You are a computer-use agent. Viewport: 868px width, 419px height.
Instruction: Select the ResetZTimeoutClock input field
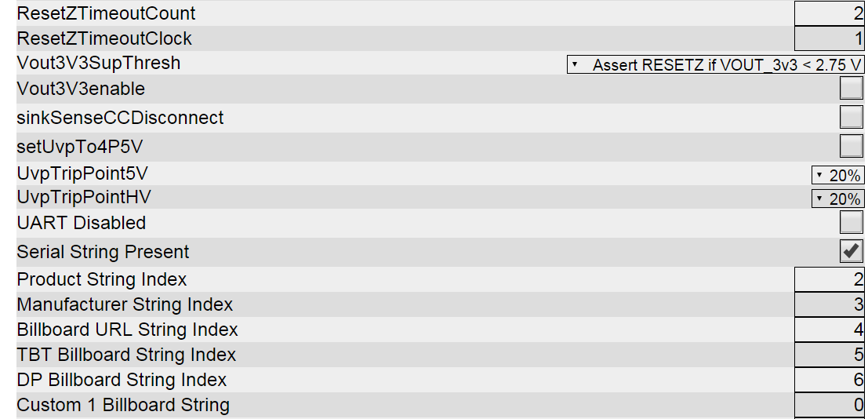tap(830, 38)
